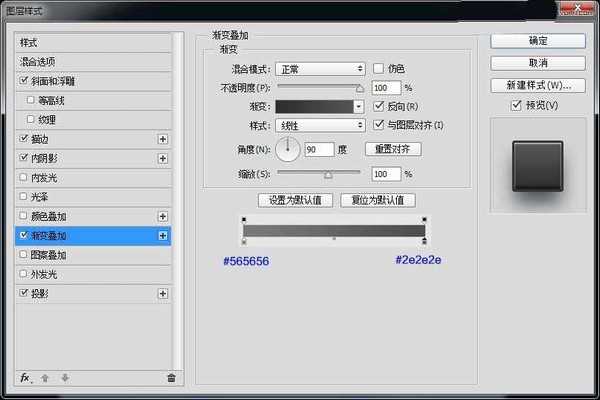This screenshot has width=600, height=400.
Task: Click the 确定 button
Action: pyautogui.click(x=537, y=41)
